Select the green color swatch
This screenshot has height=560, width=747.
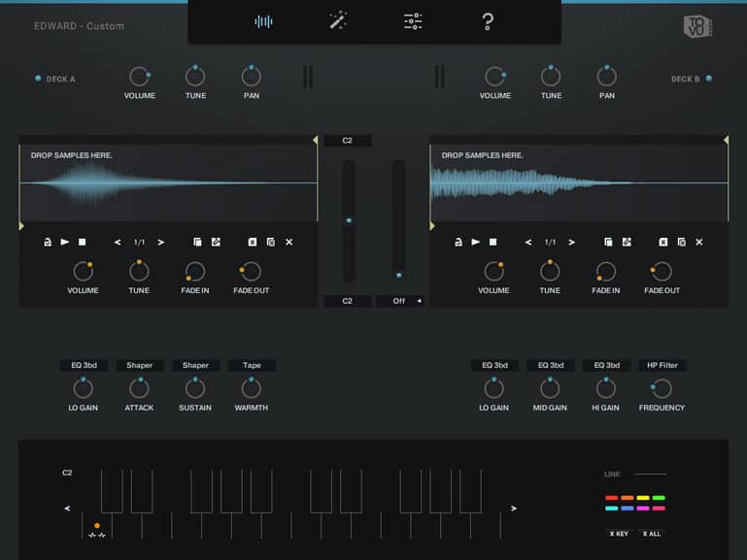(659, 498)
